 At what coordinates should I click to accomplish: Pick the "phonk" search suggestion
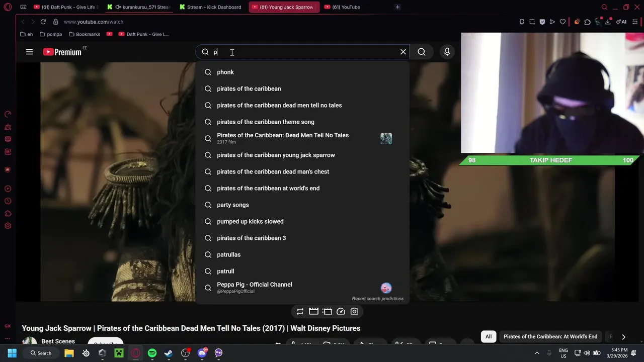pyautogui.click(x=302, y=72)
